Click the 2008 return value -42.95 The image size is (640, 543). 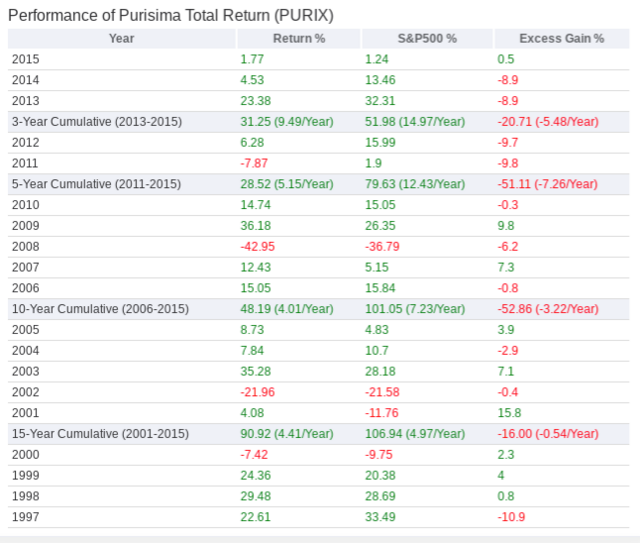click(257, 247)
